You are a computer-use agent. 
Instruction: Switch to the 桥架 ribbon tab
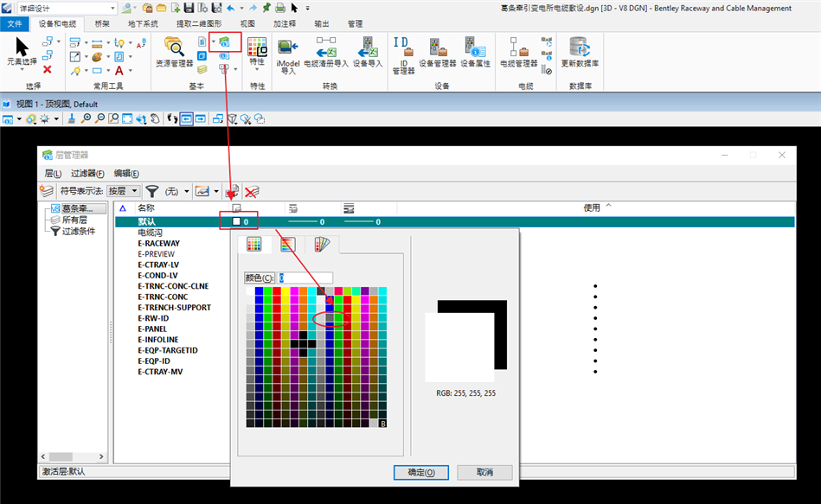[x=102, y=24]
